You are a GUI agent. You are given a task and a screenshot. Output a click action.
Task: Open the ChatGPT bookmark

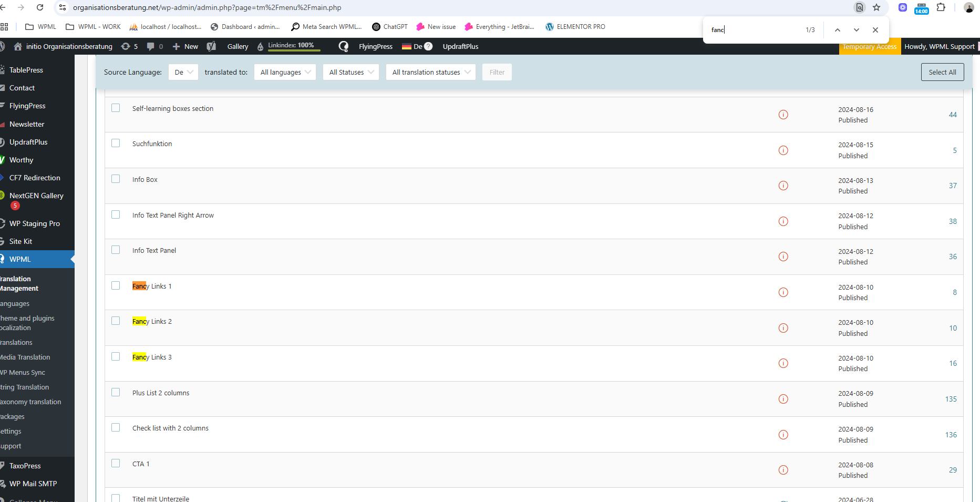coord(389,27)
